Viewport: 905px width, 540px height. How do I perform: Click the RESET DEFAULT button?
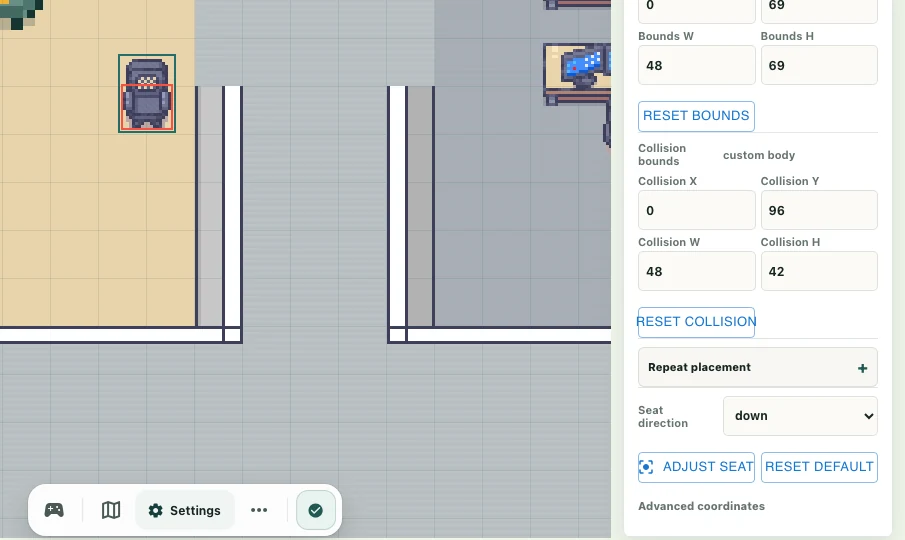click(x=819, y=467)
